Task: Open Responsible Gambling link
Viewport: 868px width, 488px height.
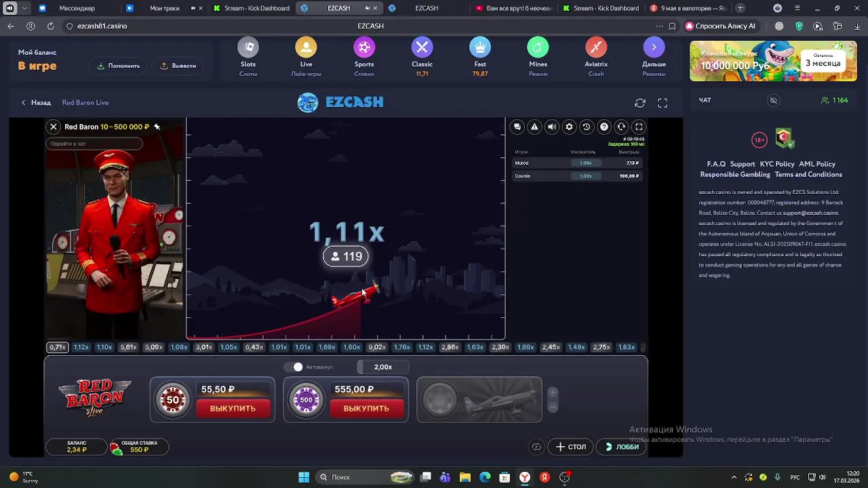Action: (735, 174)
